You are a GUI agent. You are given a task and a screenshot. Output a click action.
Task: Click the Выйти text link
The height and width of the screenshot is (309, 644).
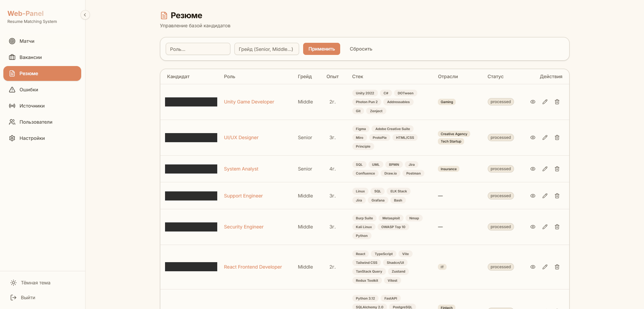[28, 298]
